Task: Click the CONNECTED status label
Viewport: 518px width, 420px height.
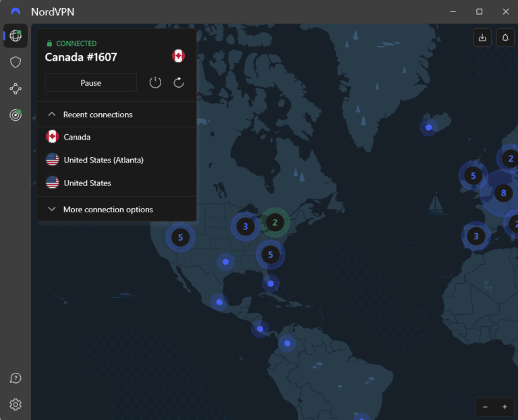Action: [76, 43]
